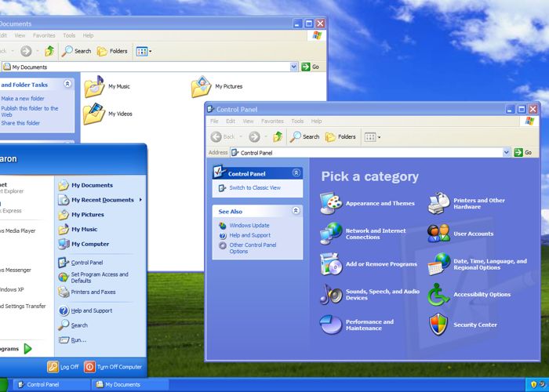Open the User Accounts icon
Image resolution: width=549 pixels, height=392 pixels.
pyautogui.click(x=438, y=234)
